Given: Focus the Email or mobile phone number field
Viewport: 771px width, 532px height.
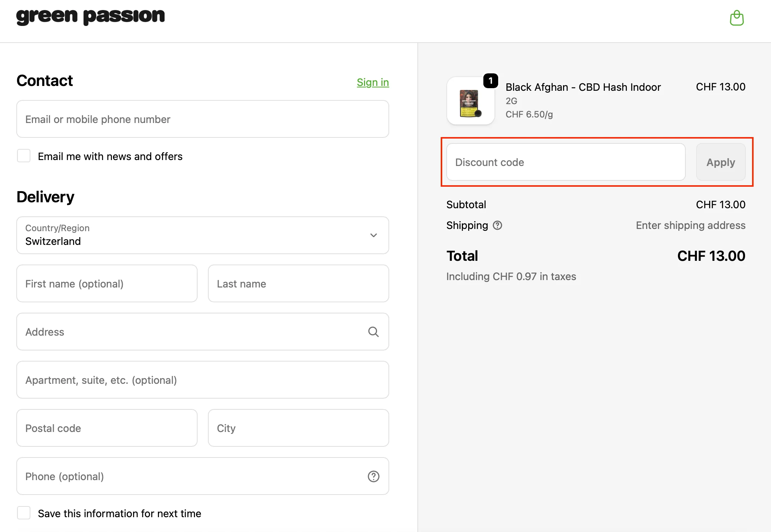Looking at the screenshot, I should 202,119.
